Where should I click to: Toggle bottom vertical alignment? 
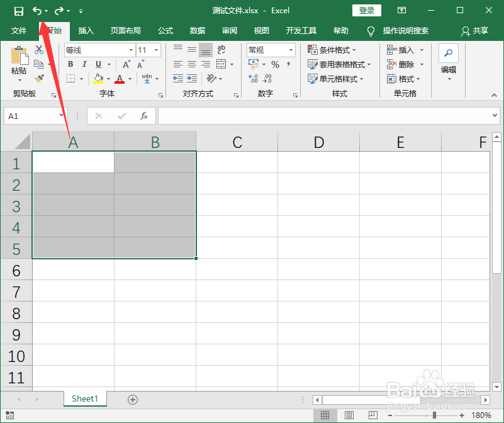tap(206, 50)
